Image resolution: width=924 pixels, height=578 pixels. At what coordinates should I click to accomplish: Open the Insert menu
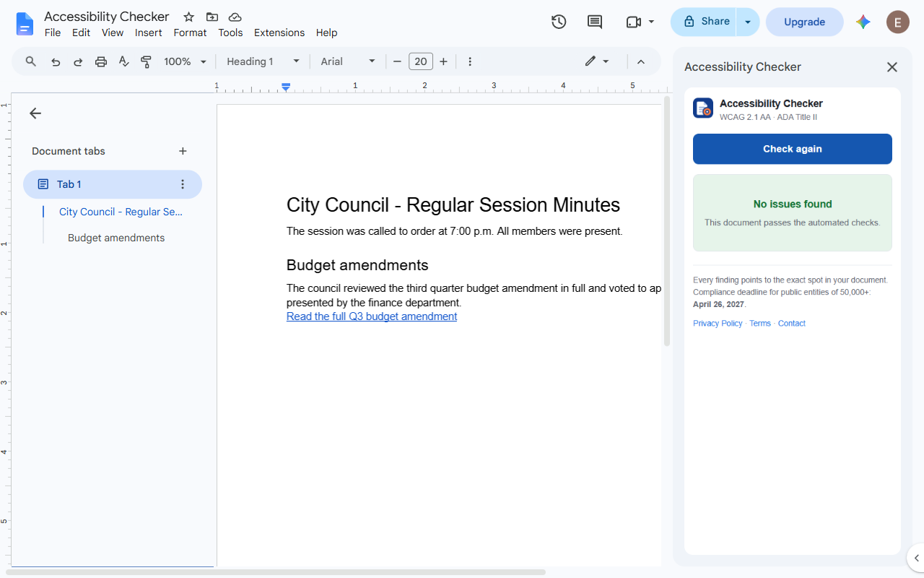coord(149,33)
